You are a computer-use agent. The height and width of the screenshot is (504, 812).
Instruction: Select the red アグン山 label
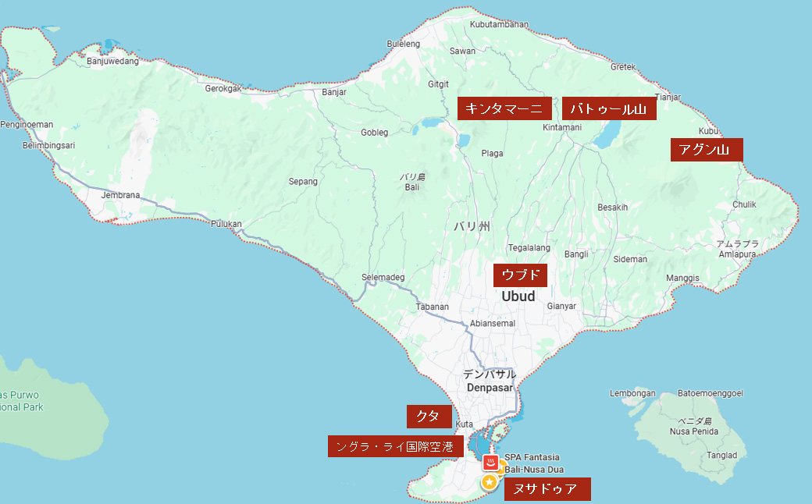point(706,150)
